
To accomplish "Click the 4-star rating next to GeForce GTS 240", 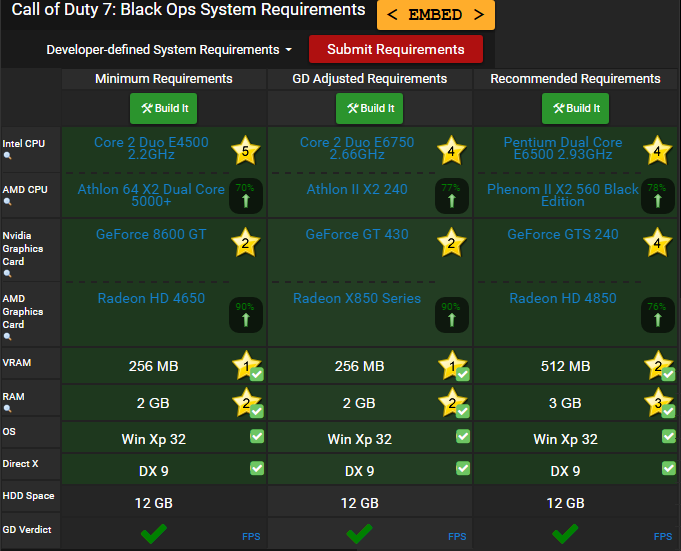I will (657, 242).
